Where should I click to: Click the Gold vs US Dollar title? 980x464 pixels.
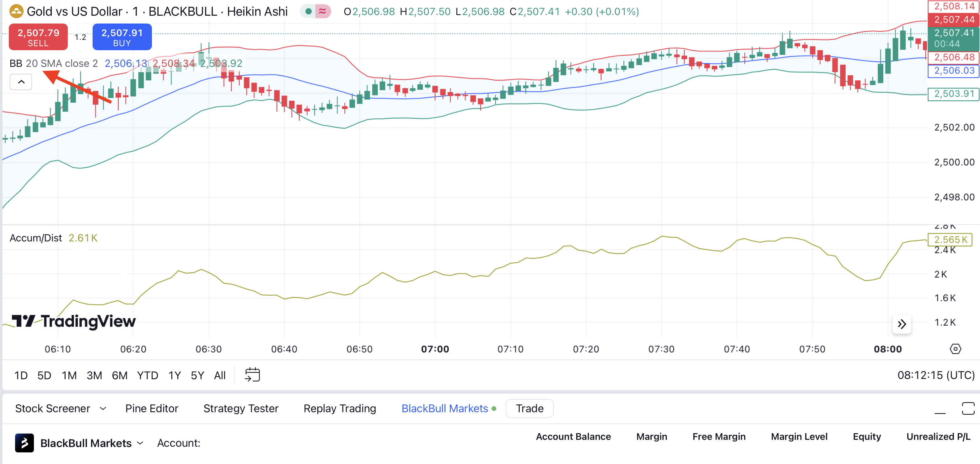click(75, 11)
